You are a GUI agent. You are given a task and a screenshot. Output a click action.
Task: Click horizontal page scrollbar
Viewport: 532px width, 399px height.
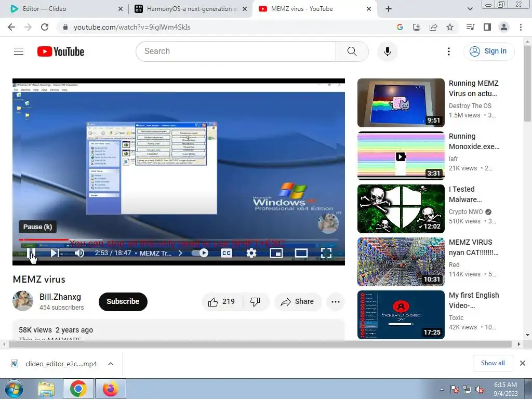(x=260, y=344)
